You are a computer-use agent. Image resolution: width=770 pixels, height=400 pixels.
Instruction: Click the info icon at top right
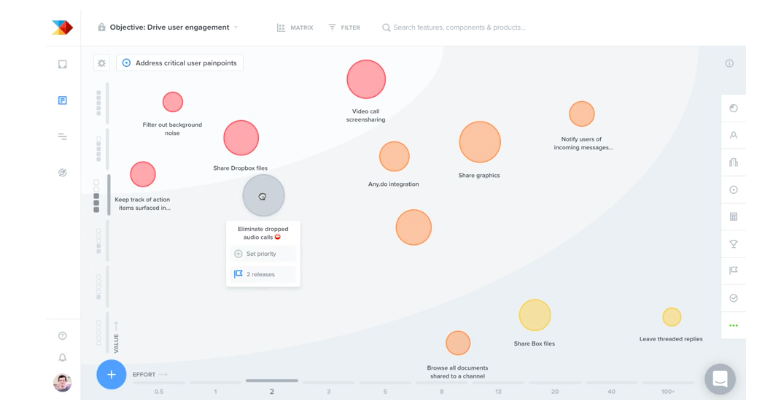(729, 63)
